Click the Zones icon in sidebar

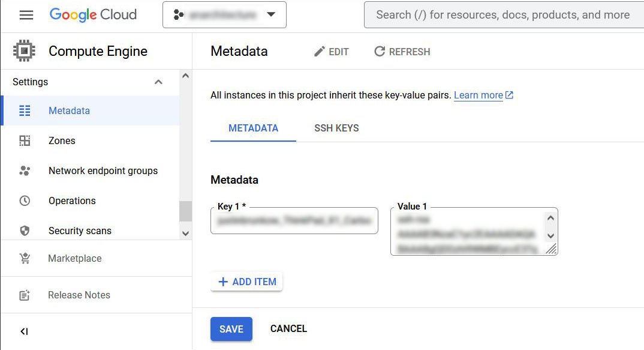(25, 140)
